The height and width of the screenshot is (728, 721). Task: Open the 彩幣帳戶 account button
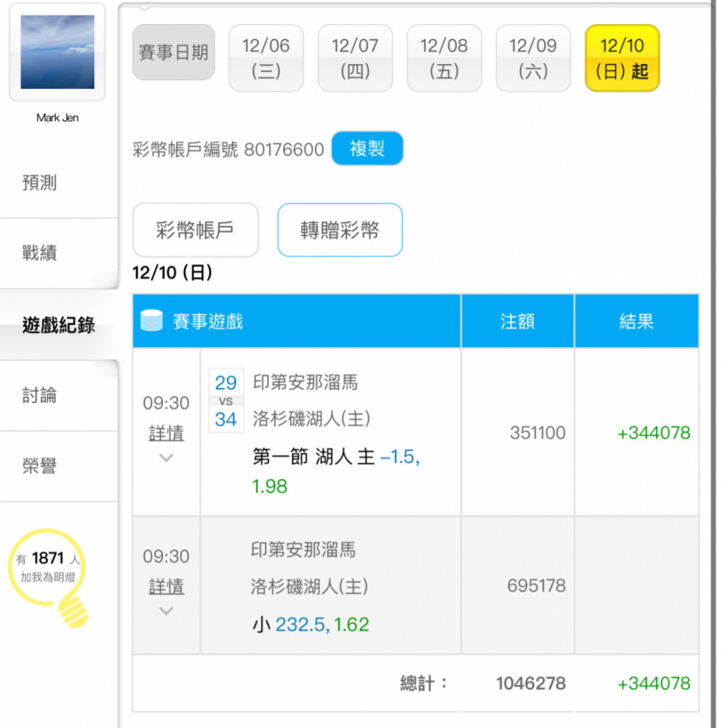195,230
